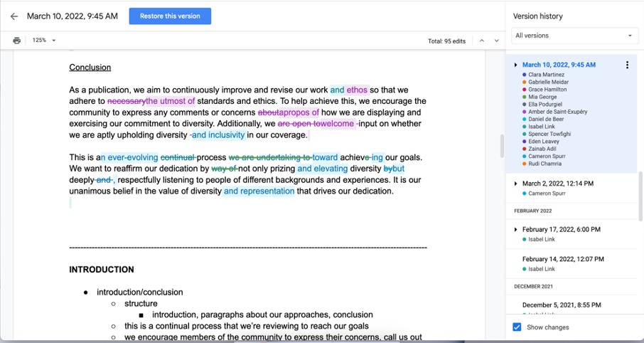Open more actions for March 10 version
Image resolution: width=644 pixels, height=343 pixels.
(x=627, y=65)
